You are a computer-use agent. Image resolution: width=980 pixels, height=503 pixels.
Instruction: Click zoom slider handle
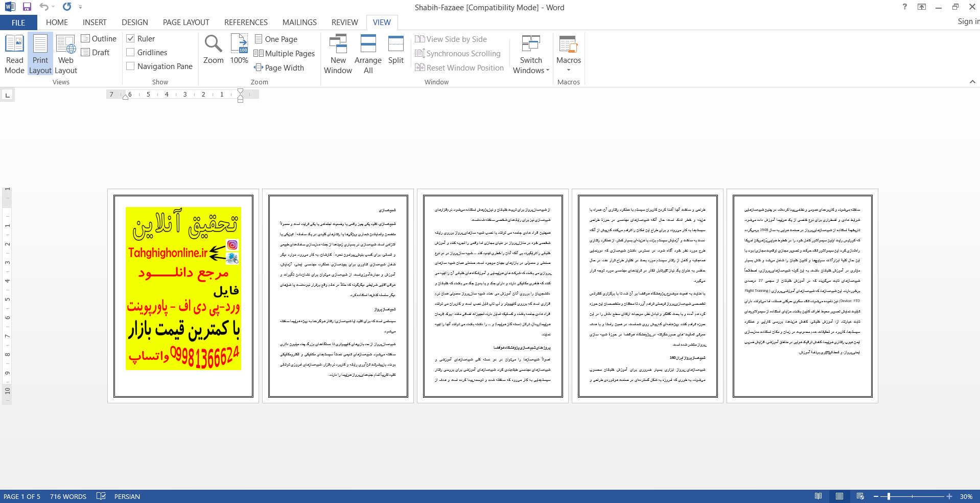(x=889, y=496)
